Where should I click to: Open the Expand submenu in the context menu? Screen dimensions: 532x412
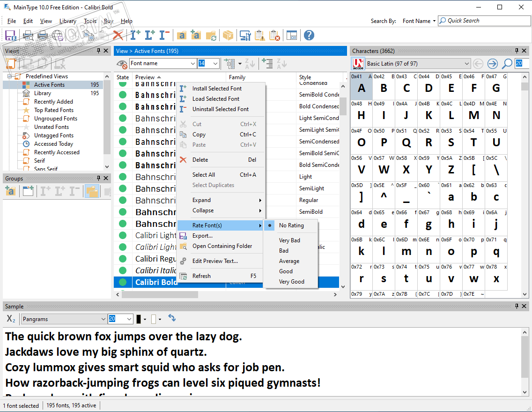pos(221,200)
